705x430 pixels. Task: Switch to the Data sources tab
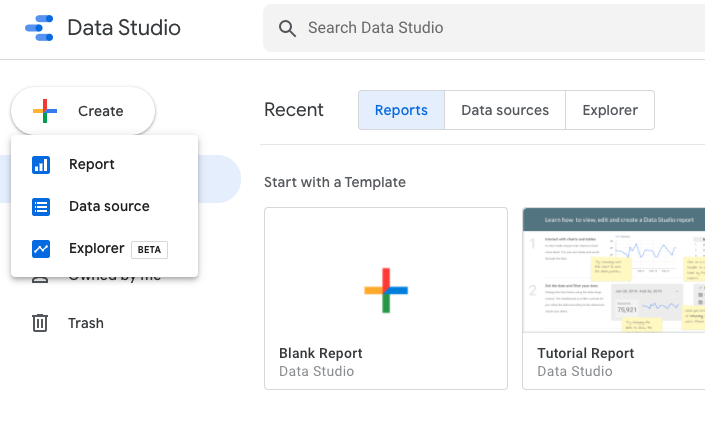(505, 110)
